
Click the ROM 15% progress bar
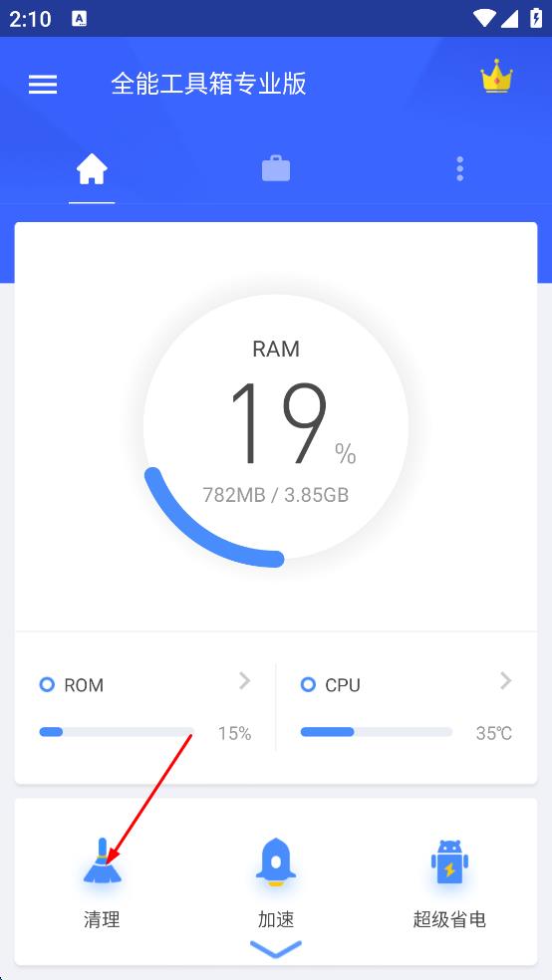pos(117,732)
